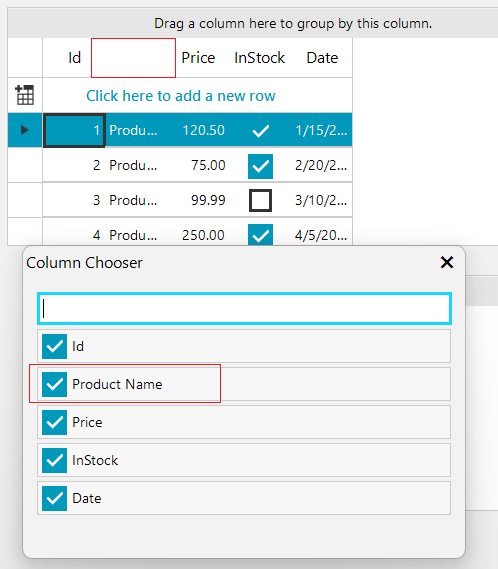Click 'Click here to add a new row'
Viewport: 498px width, 569px height.
coord(180,96)
